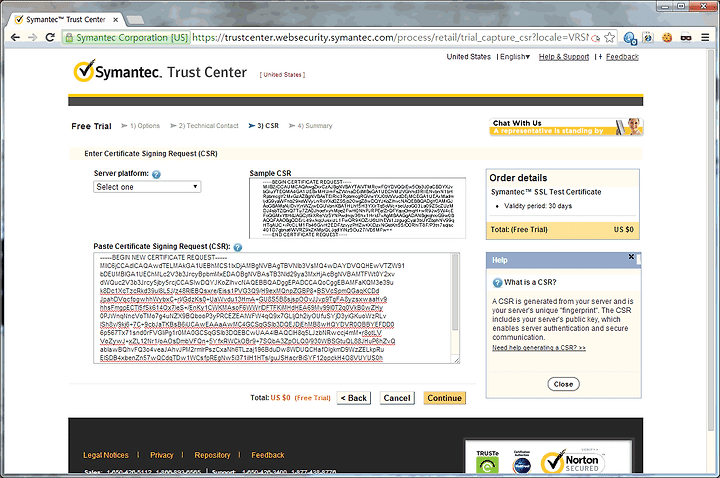The image size is (720, 478).
Task: Click the What is a CSR? heading
Action: point(530,282)
